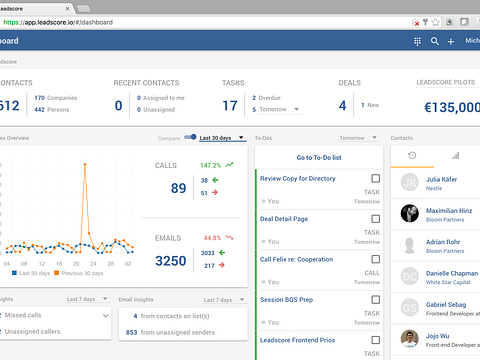This screenshot has height=360, width=480.
Task: Click the search magnifier icon
Action: click(435, 41)
